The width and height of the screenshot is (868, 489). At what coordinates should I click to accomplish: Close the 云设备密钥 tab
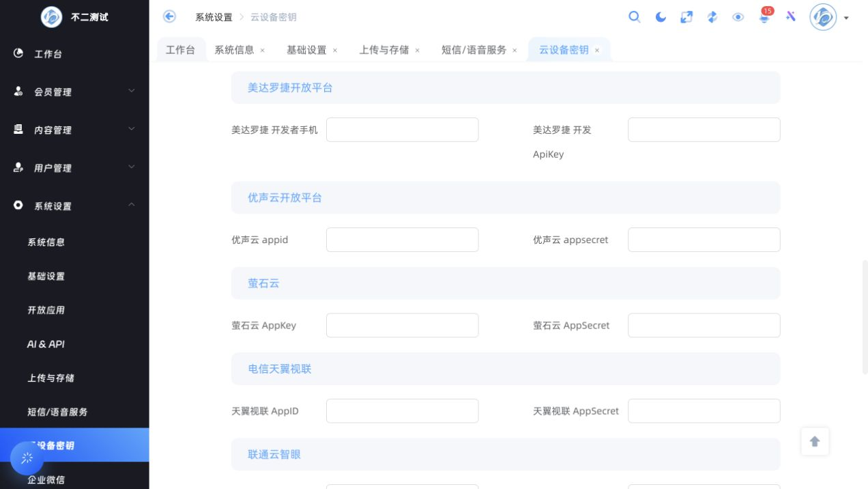tap(597, 51)
